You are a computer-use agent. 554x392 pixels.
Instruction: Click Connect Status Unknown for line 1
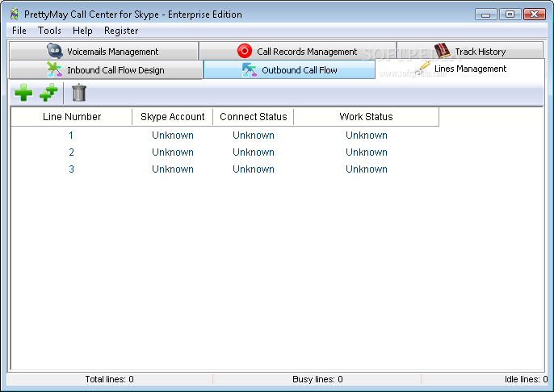point(254,136)
